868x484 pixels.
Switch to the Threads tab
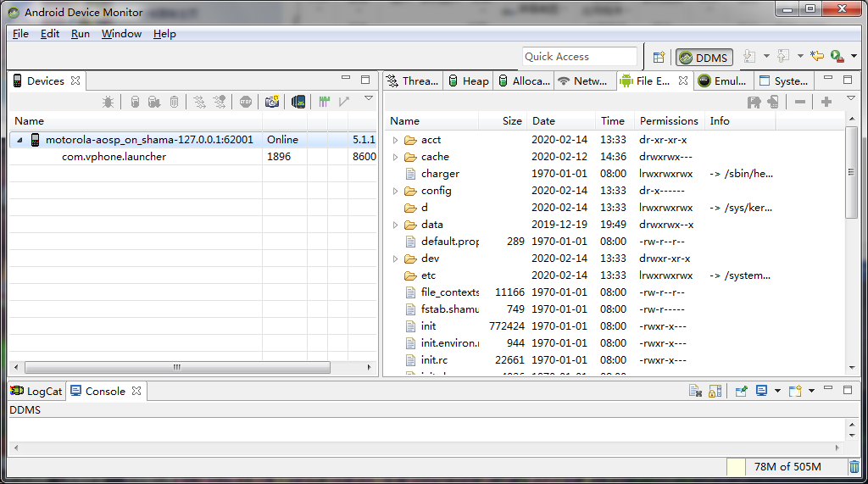coord(413,81)
